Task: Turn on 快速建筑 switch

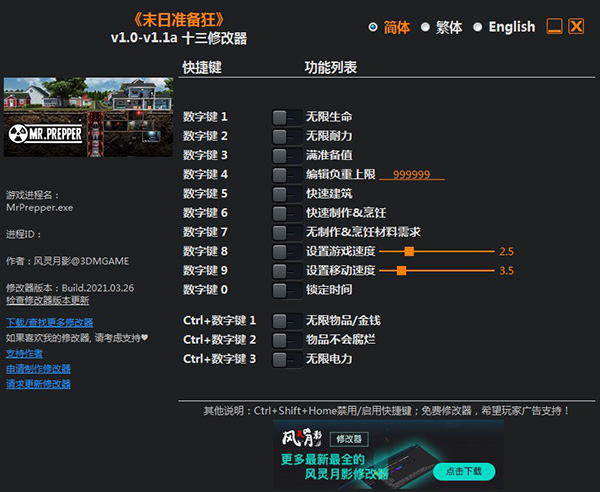Action: coord(287,194)
